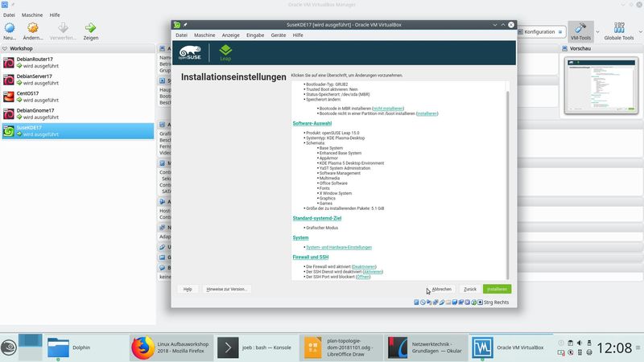This screenshot has height=362, width=644.
Task: Click the USB plug icon in VM status bar
Action: [x=442, y=302]
